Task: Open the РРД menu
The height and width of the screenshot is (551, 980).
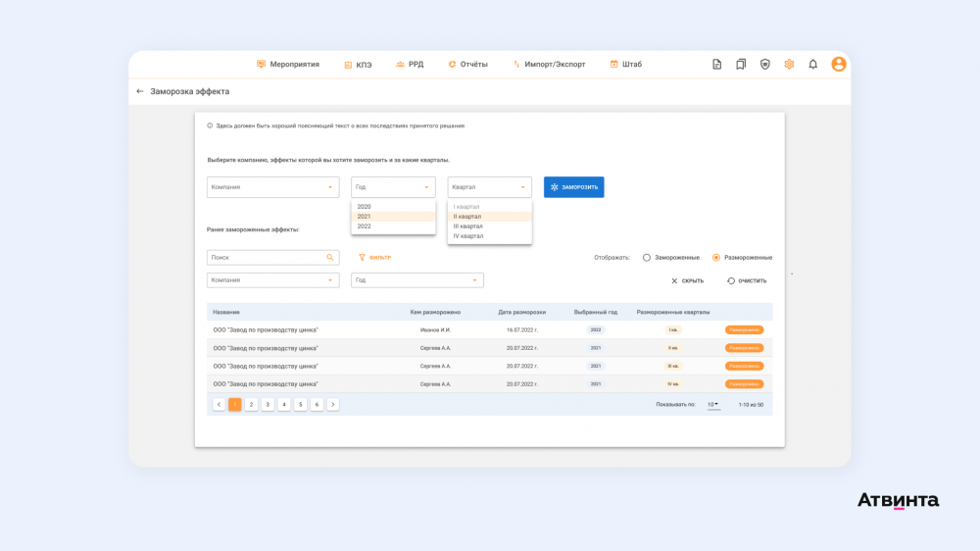Action: [410, 65]
